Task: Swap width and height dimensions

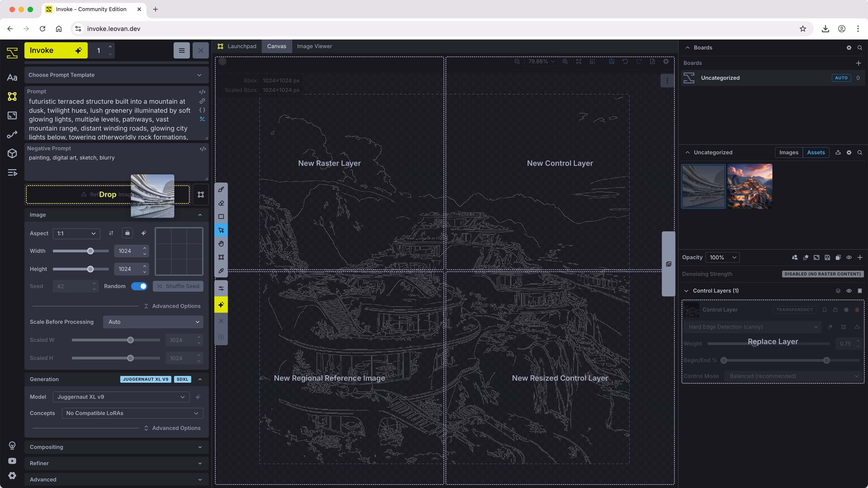Action: pyautogui.click(x=111, y=233)
